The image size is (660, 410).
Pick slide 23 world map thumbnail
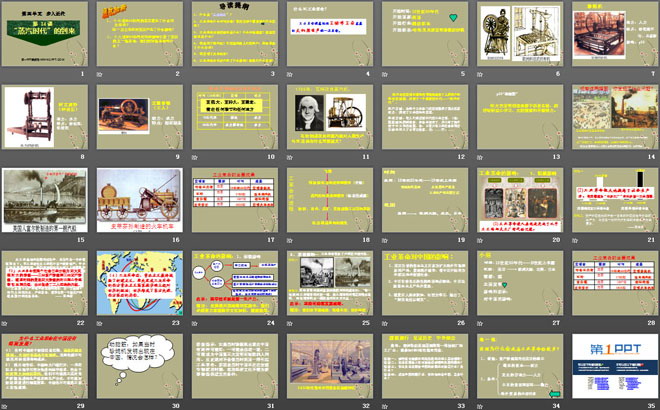tap(140, 283)
